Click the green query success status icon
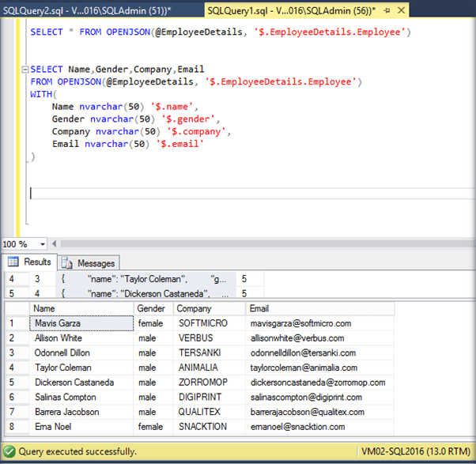 click(10, 451)
